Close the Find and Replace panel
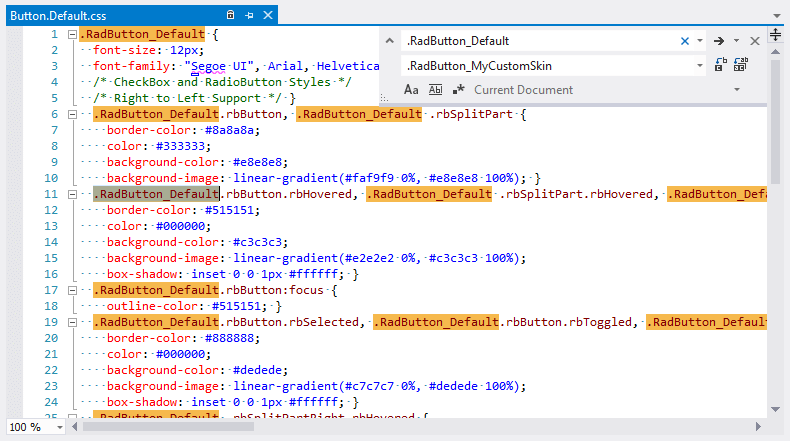Screen dimensions: 790x441 tap(755, 41)
